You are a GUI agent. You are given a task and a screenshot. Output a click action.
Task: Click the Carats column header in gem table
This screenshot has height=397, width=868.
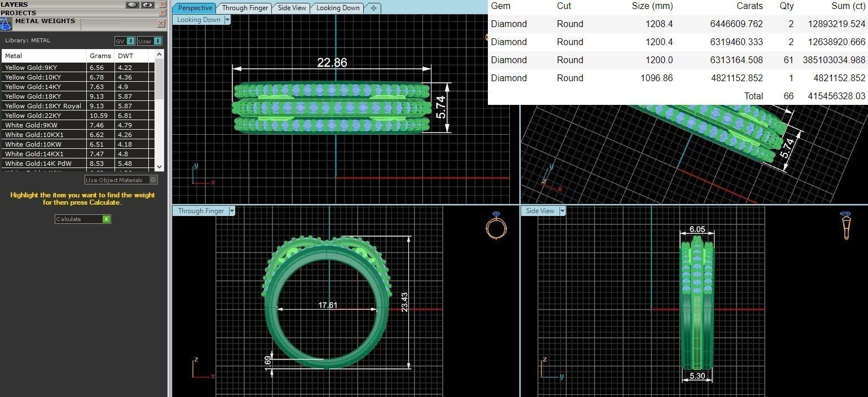click(750, 6)
